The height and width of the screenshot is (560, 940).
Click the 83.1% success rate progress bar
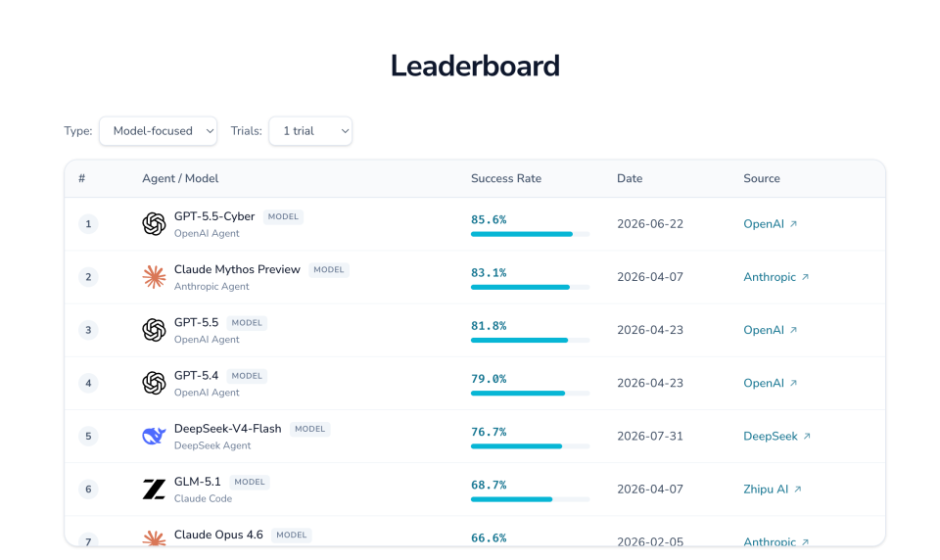530,287
